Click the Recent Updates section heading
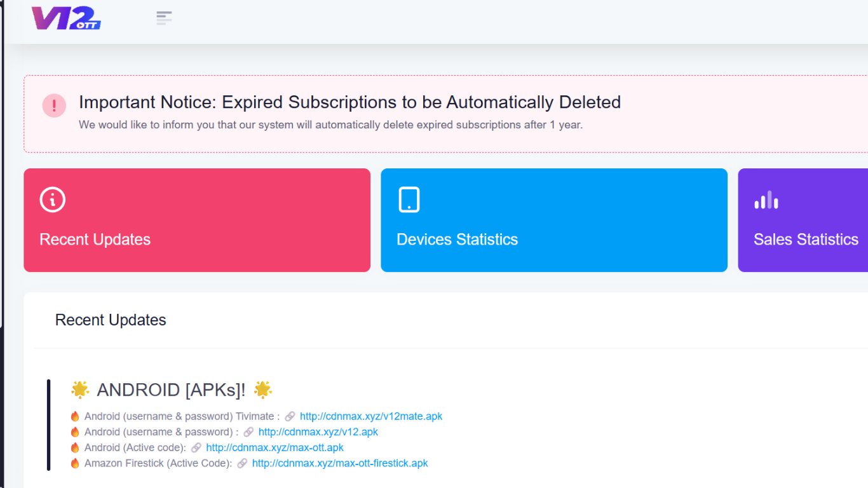Screen dimensions: 868x488 pos(111,320)
